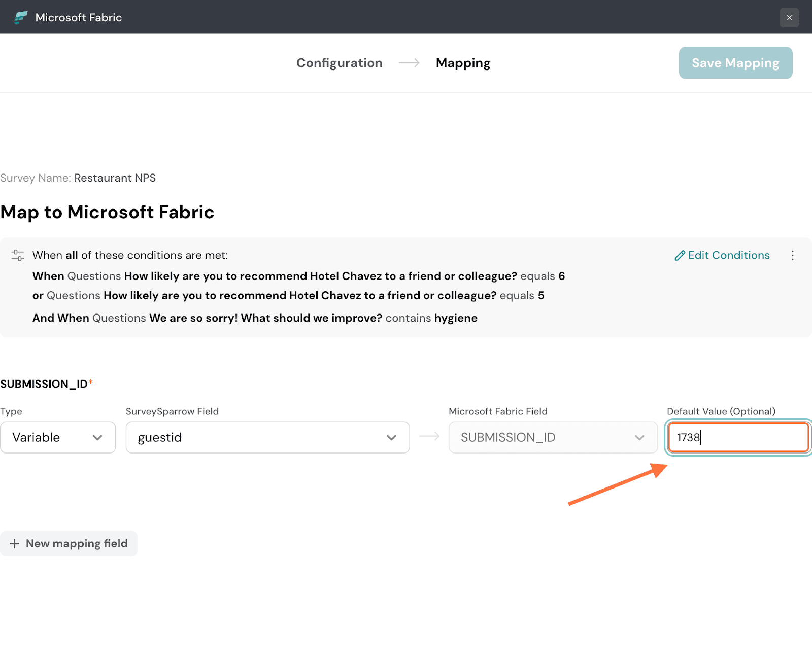This screenshot has width=812, height=662.
Task: Click the chevron in the Variable dropdown
Action: tap(97, 438)
